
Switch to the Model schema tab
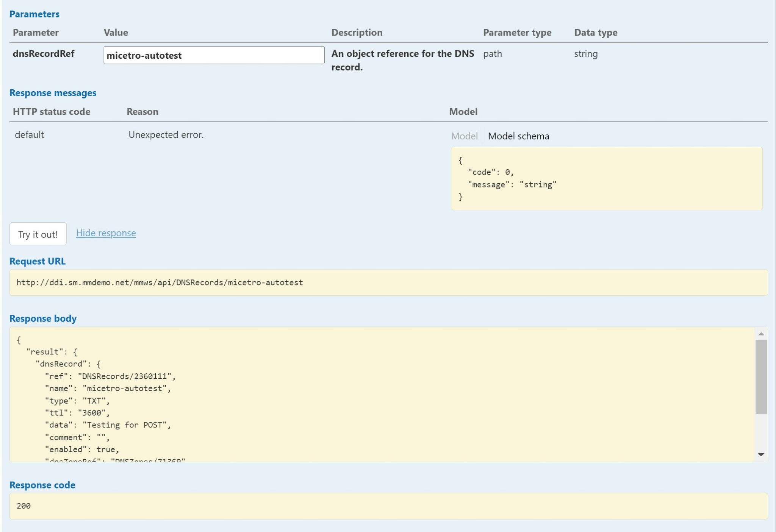pos(518,136)
